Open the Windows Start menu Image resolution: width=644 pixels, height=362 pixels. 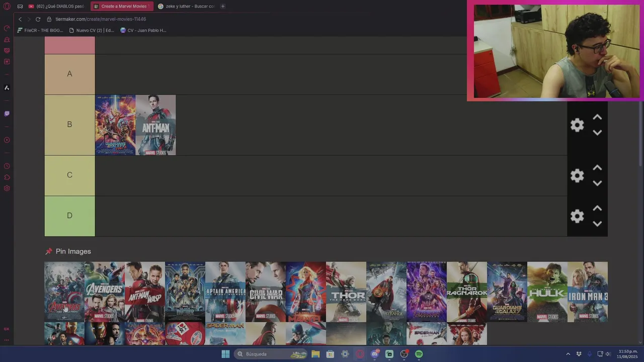coord(225,354)
